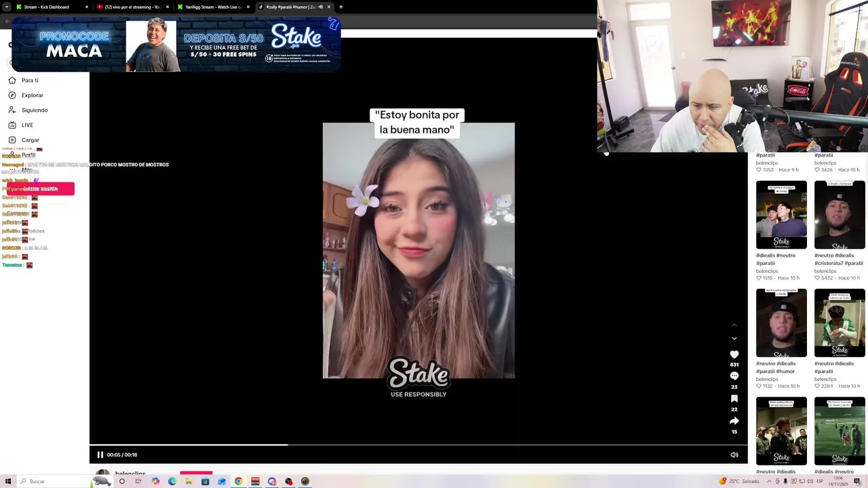Viewport: 868px width, 488px height.
Task: Open the browser tab search dropdown
Action: click(x=7, y=7)
